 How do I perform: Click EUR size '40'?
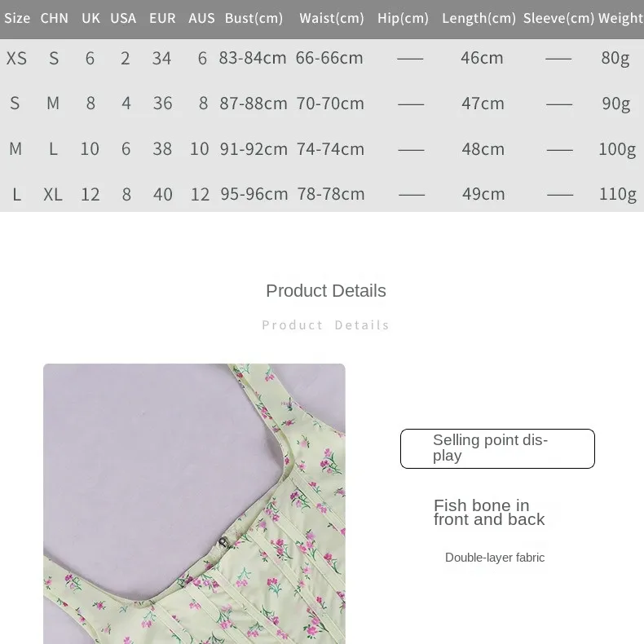(163, 194)
